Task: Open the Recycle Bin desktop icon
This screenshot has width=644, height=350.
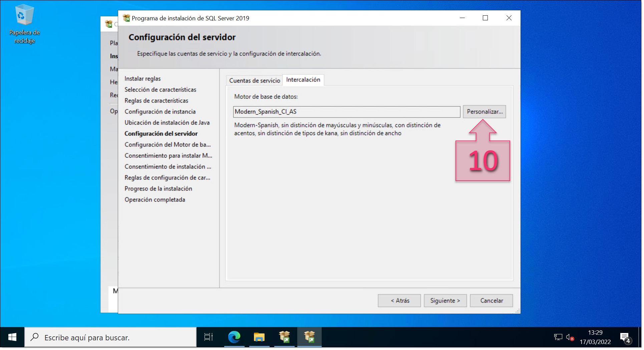Action: [x=24, y=24]
